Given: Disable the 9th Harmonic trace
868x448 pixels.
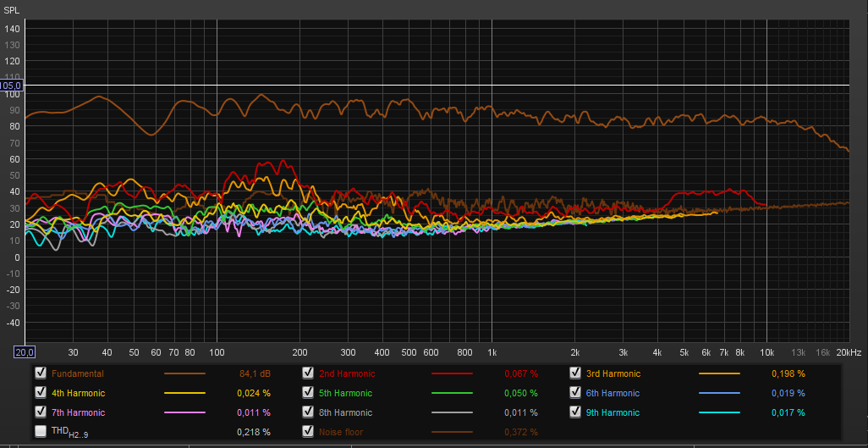Looking at the screenshot, I should click(575, 412).
